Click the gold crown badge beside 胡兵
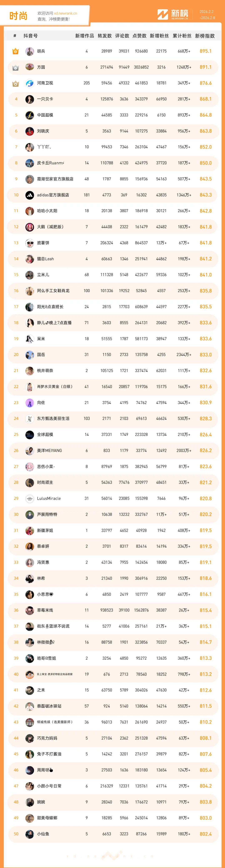225x868 pixels. tap(15, 51)
